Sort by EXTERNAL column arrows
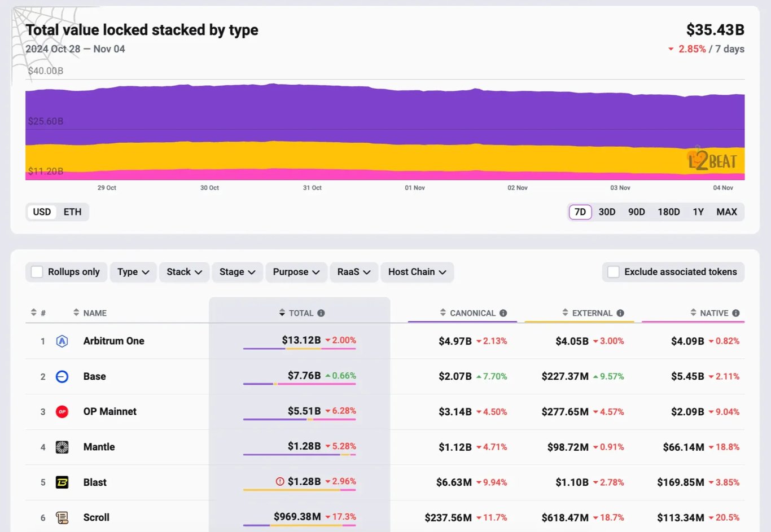Image resolution: width=771 pixels, height=532 pixels. click(x=565, y=313)
